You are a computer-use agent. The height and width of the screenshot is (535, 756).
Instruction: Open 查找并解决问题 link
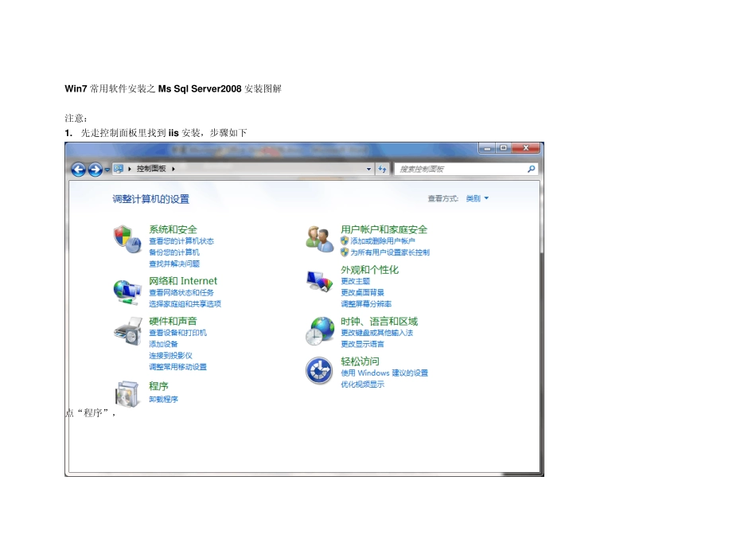pyautogui.click(x=174, y=264)
